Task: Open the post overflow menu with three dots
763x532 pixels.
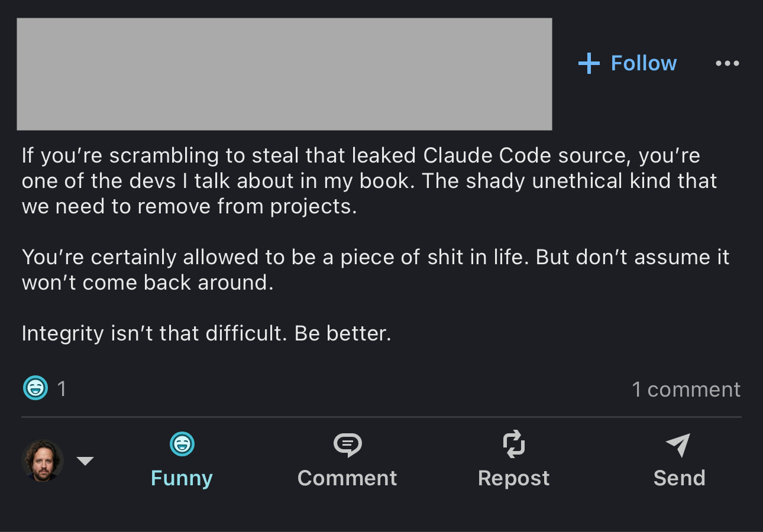Action: (x=728, y=63)
